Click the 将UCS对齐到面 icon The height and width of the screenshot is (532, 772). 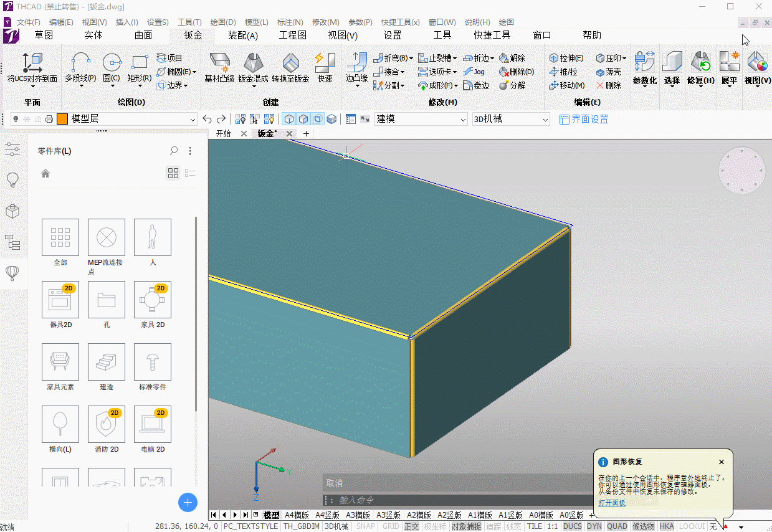point(32,68)
